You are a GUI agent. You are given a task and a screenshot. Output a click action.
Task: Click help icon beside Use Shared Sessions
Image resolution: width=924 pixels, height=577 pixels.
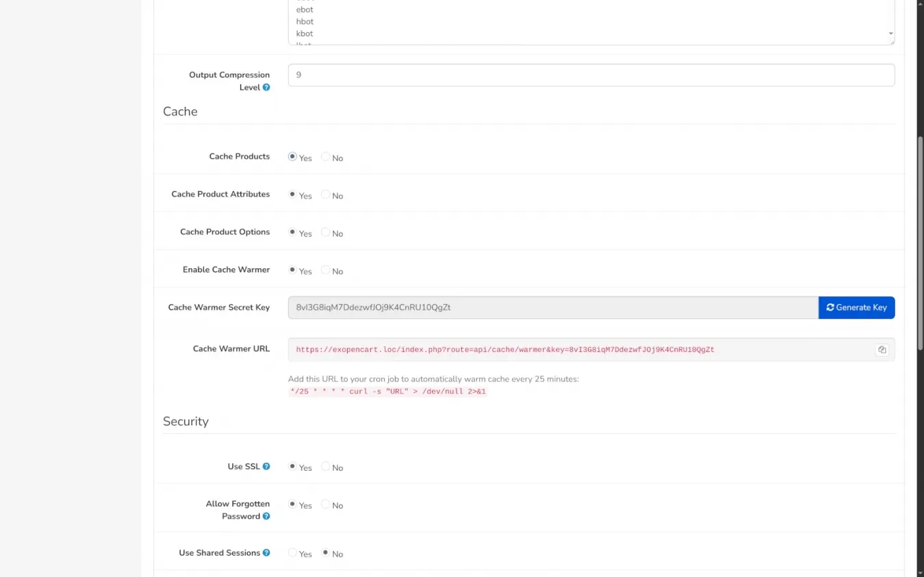(x=266, y=553)
